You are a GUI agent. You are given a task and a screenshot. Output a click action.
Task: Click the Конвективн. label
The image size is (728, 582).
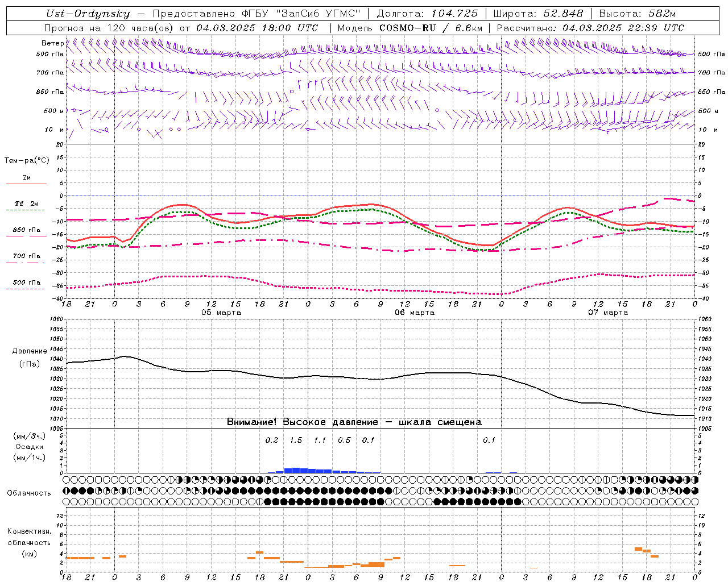(x=29, y=531)
